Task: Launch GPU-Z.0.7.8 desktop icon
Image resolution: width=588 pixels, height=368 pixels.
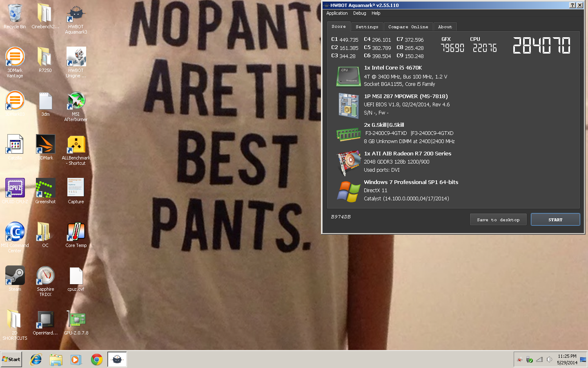Action: point(76,323)
